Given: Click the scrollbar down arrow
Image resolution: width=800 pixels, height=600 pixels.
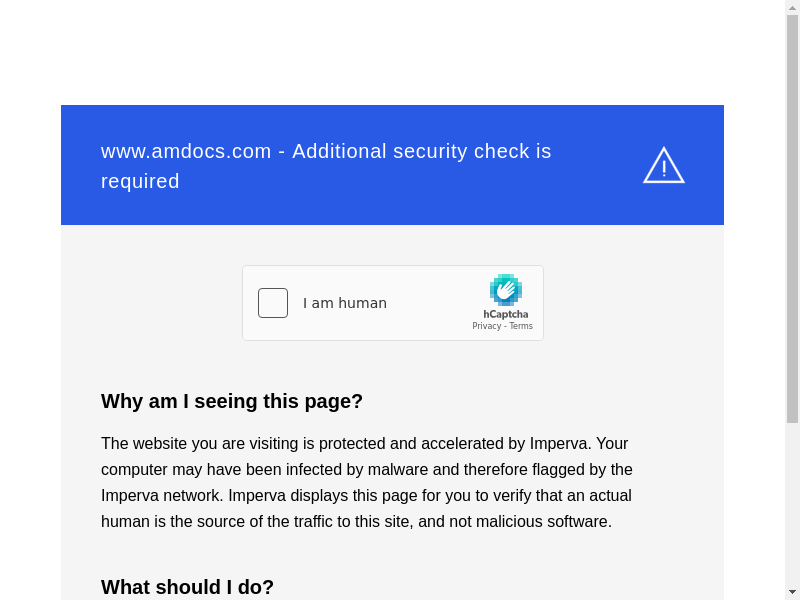Looking at the screenshot, I should pyautogui.click(x=792, y=592).
